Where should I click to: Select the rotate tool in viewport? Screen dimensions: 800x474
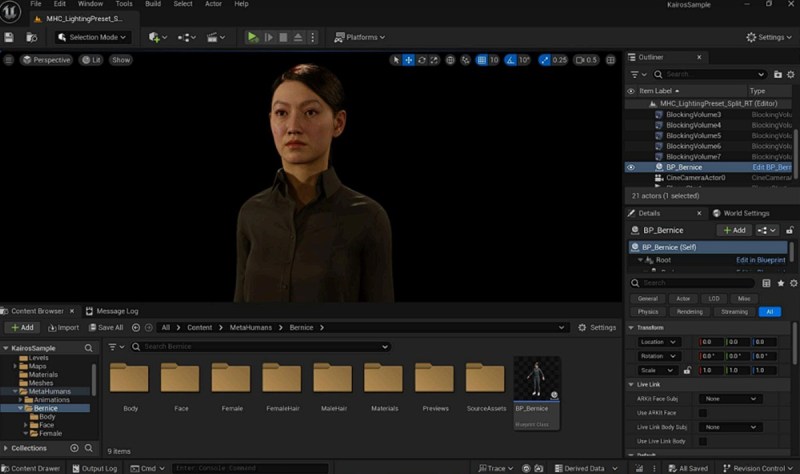[x=421, y=60]
